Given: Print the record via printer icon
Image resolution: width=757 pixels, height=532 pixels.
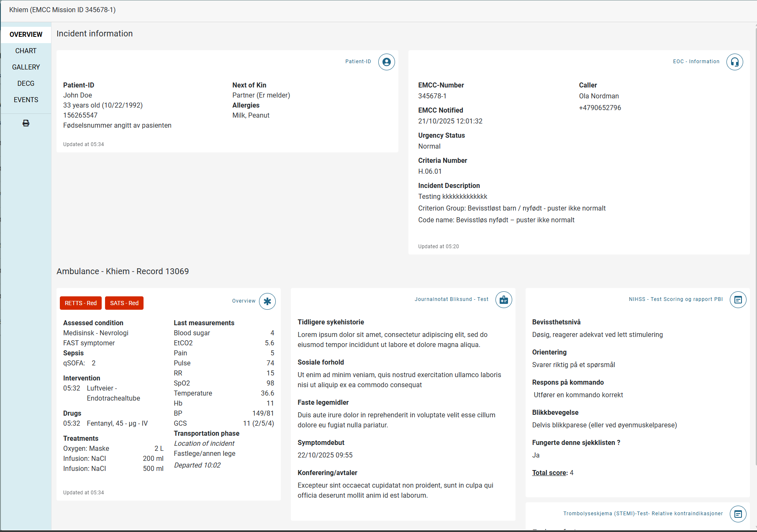Looking at the screenshot, I should pos(26,123).
